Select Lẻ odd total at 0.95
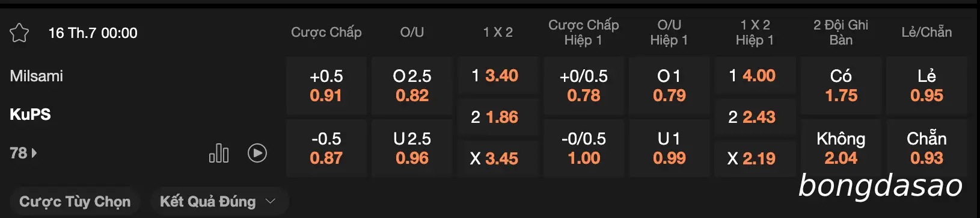 coord(926,86)
